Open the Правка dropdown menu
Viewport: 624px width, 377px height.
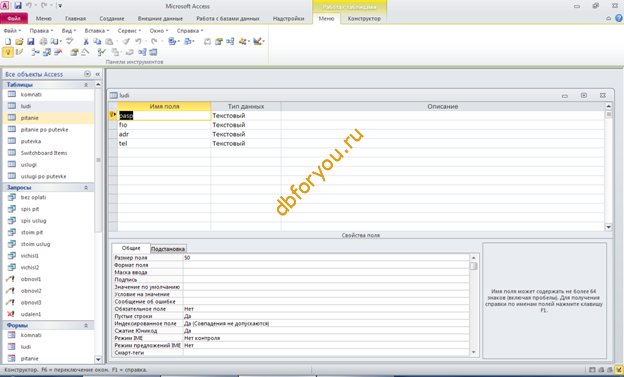(41, 31)
